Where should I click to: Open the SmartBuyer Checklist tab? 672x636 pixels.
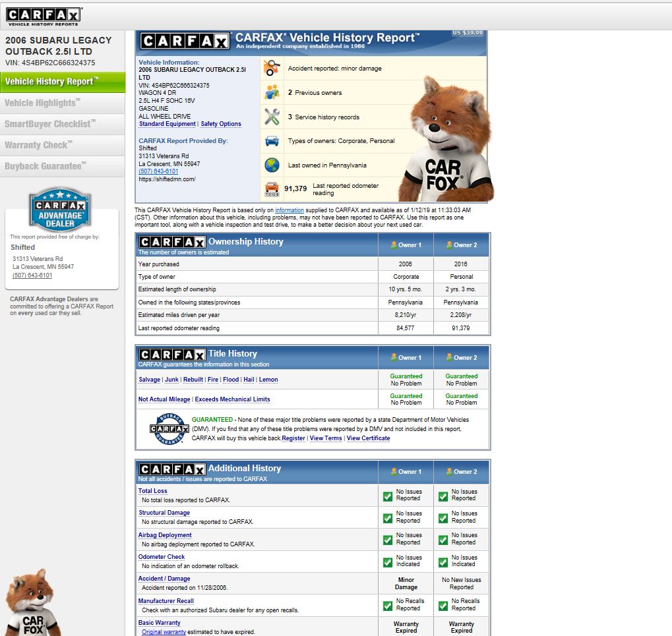point(63,124)
